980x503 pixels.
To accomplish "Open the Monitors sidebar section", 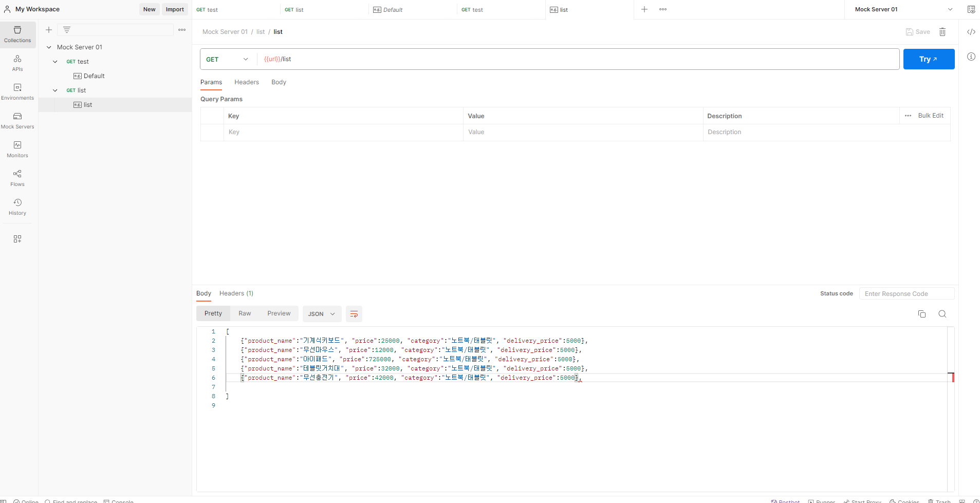I will point(17,149).
